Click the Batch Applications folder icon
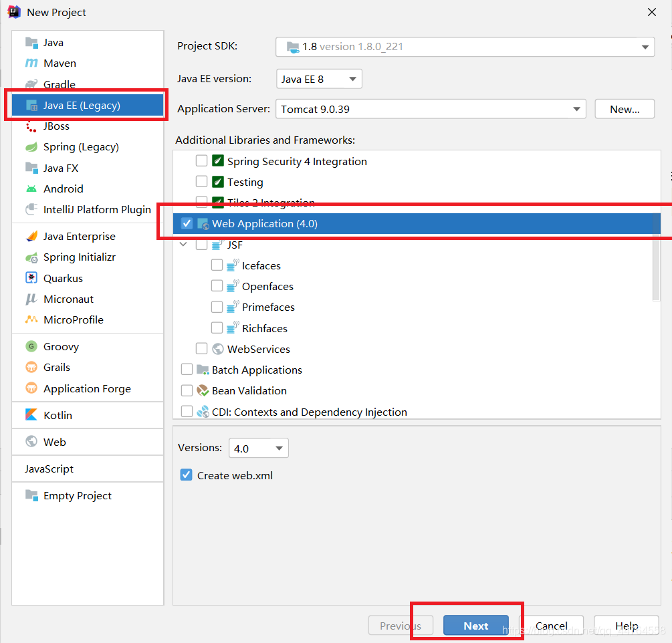This screenshot has height=643, width=672. [203, 370]
